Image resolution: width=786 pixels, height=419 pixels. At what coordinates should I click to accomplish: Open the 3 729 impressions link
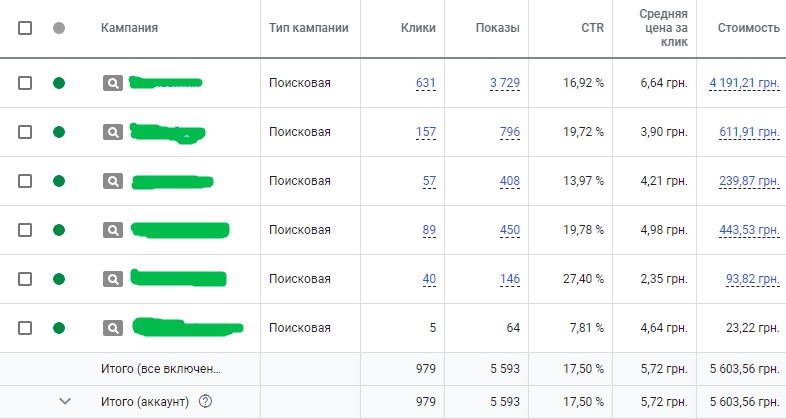504,83
